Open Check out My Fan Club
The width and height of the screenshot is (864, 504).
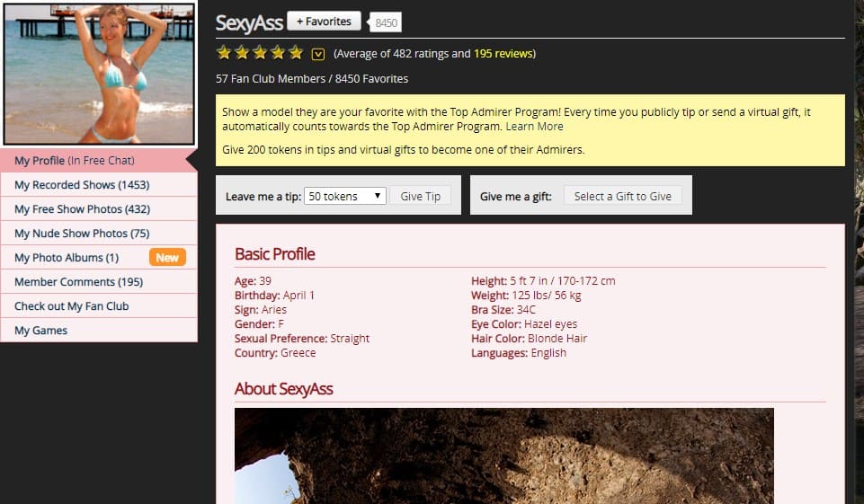tap(71, 306)
